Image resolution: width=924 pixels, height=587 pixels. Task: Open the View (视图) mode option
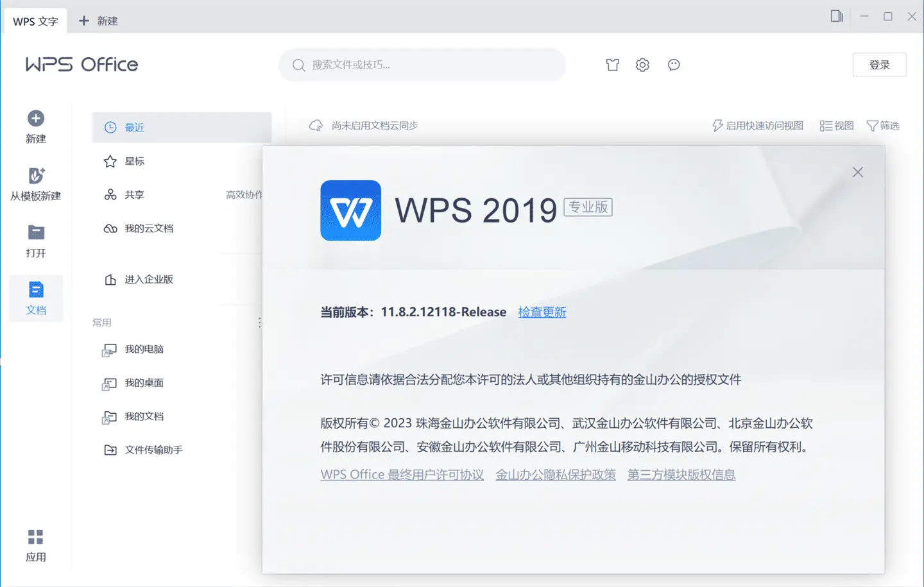coord(837,126)
